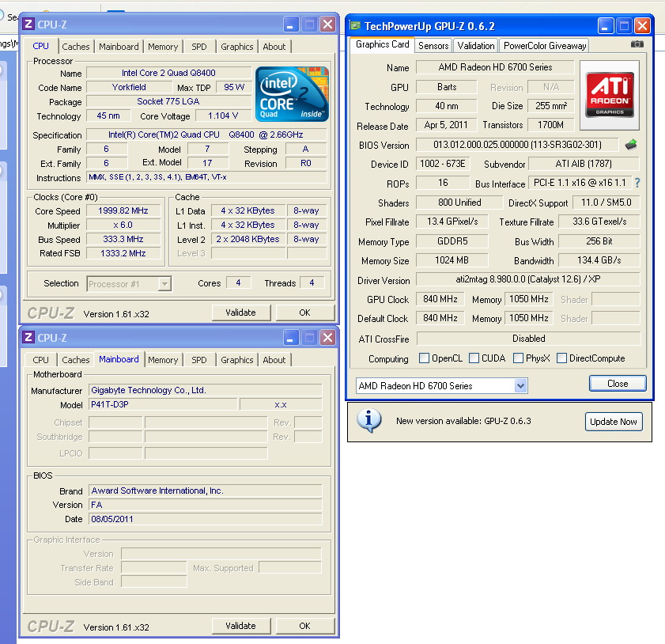Screen dimensions: 665x644
Task: Click the GPU-Z screenshot camera icon
Action: pyautogui.click(x=637, y=44)
